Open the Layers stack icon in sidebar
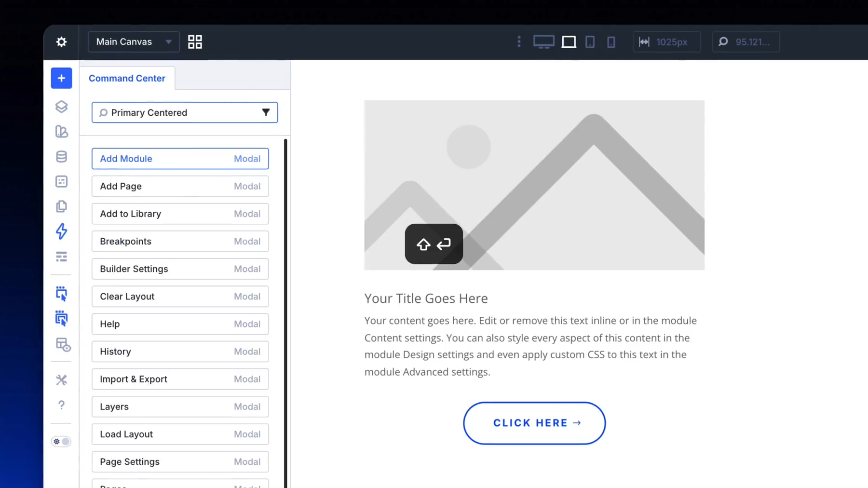Screen dimensions: 868x488 tap(61, 107)
